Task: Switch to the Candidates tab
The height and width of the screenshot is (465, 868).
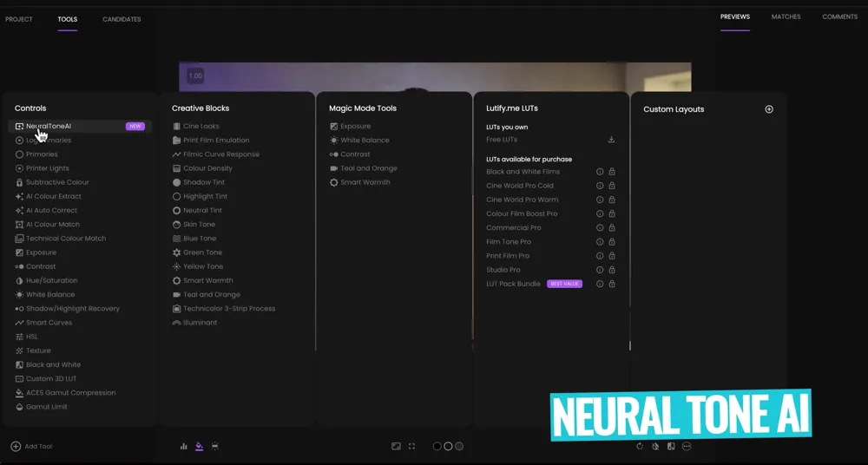Action: (x=122, y=19)
